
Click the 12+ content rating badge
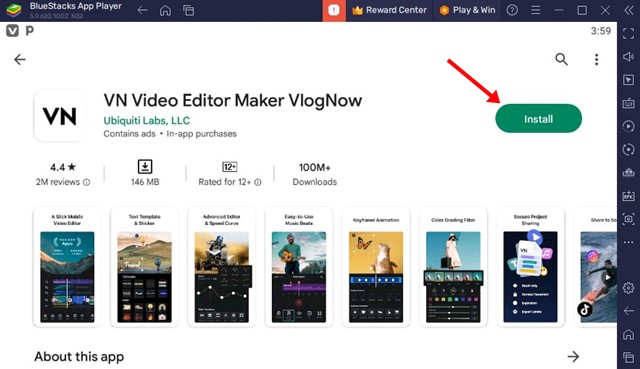229,167
